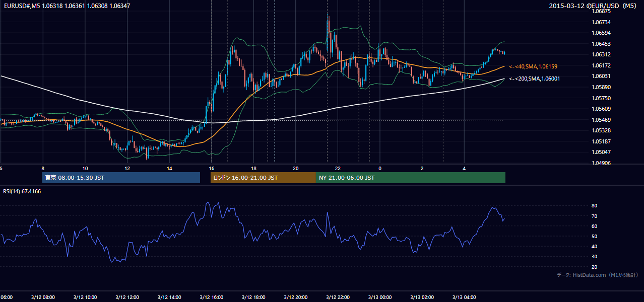Click hour label 2 below price chart
This screenshot has width=644, height=302.
(422, 168)
